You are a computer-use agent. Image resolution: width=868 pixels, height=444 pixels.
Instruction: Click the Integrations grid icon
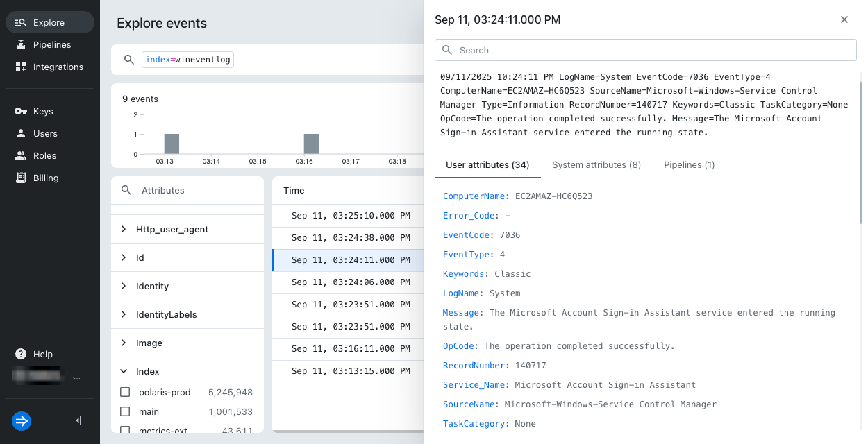[21, 67]
